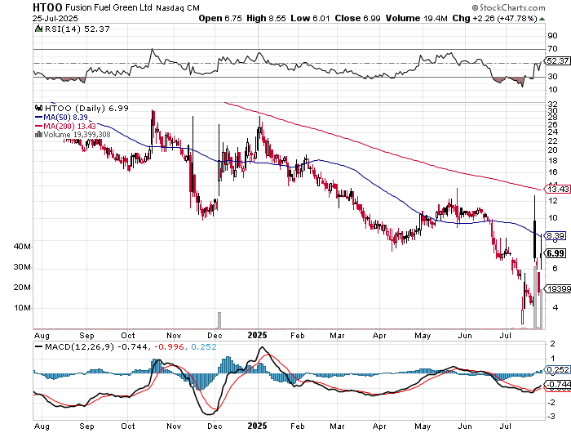571x433 pixels.
Task: Click the 52.37 RSI value tag
Action: pos(558,61)
